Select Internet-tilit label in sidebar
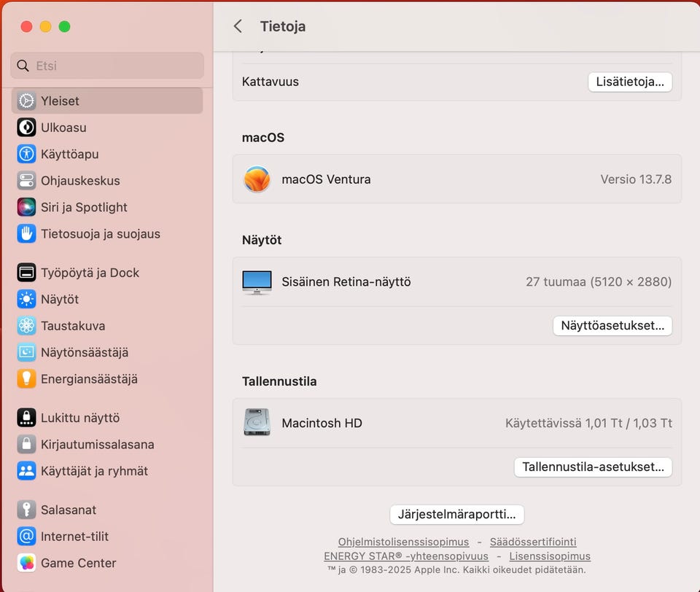 pyautogui.click(x=74, y=536)
